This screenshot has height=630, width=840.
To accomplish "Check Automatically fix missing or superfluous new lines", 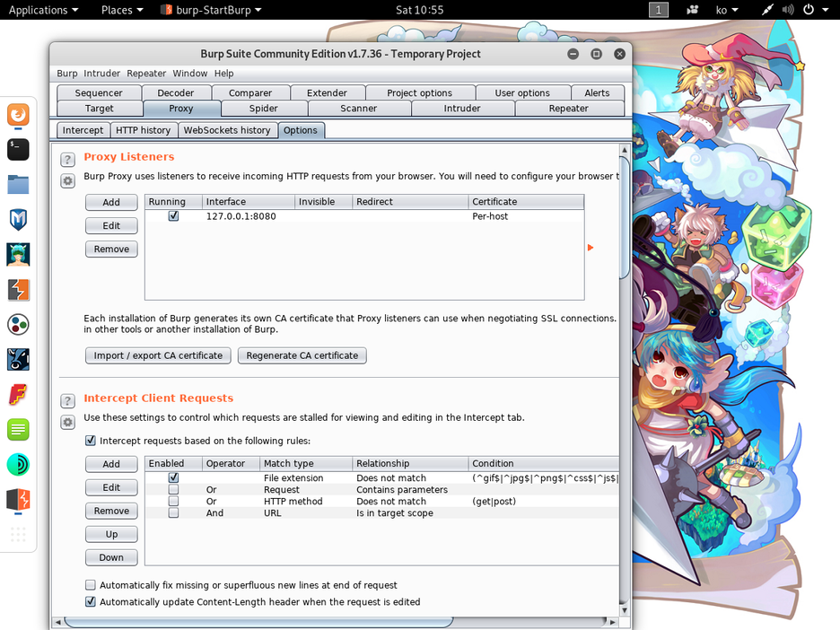I will (x=91, y=584).
